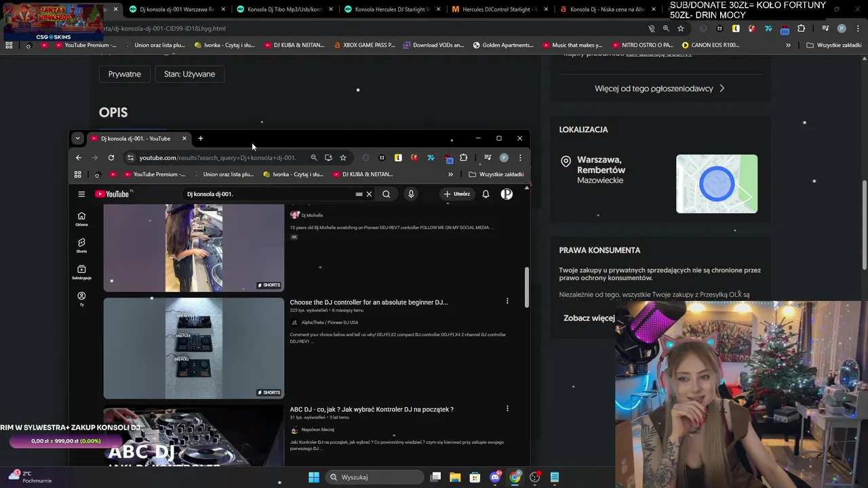
Task: Clear the YouTube search box text
Action: coord(369,194)
